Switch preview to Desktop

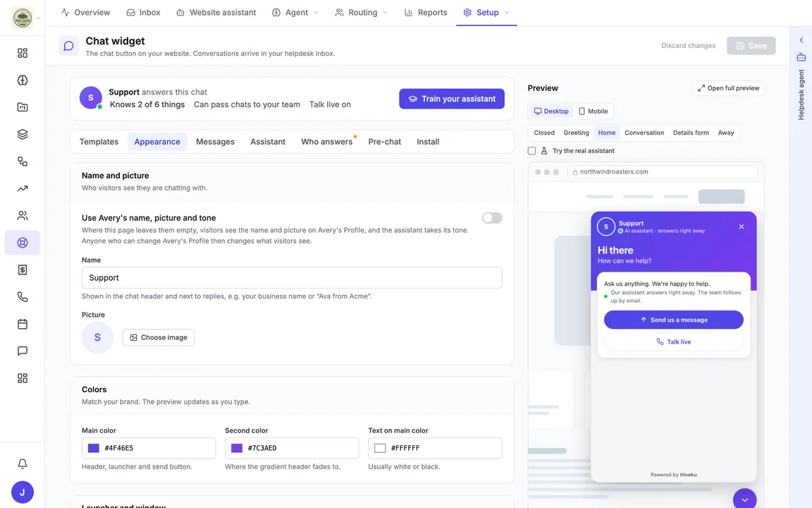click(x=551, y=111)
